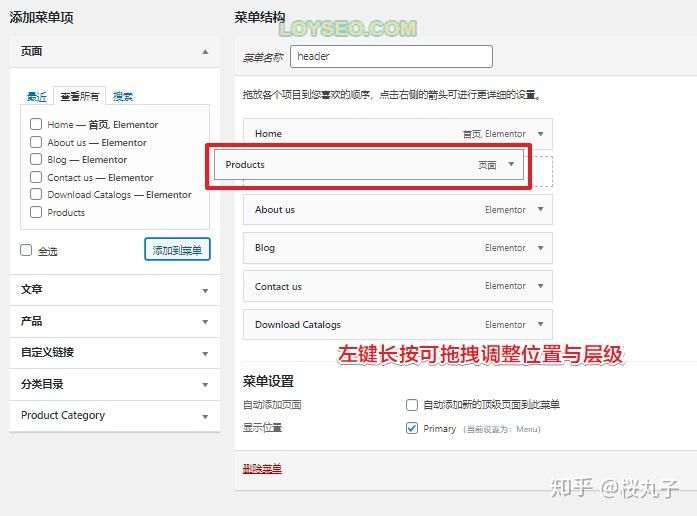The height and width of the screenshot is (516, 697).
Task: Collapse the 页面 panel arrow
Action: [x=205, y=52]
